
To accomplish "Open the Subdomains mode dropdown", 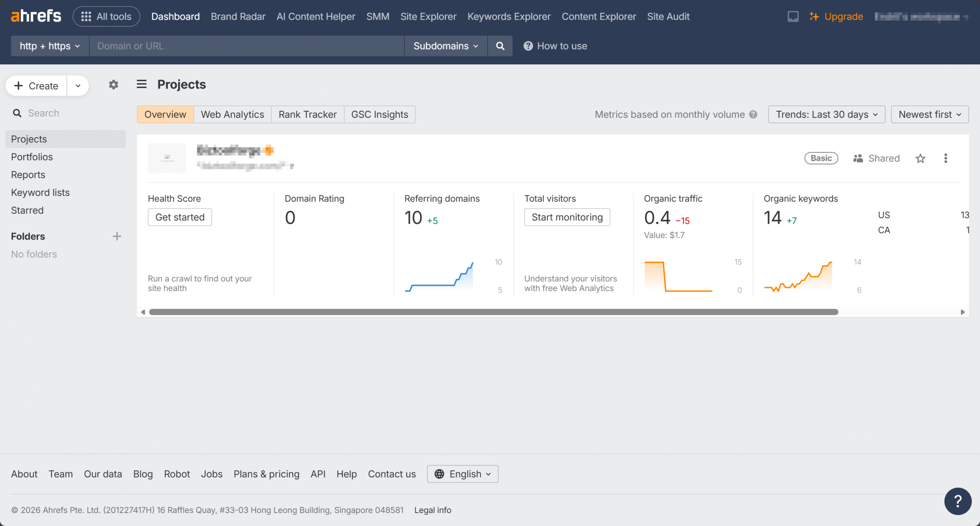I will [445, 46].
